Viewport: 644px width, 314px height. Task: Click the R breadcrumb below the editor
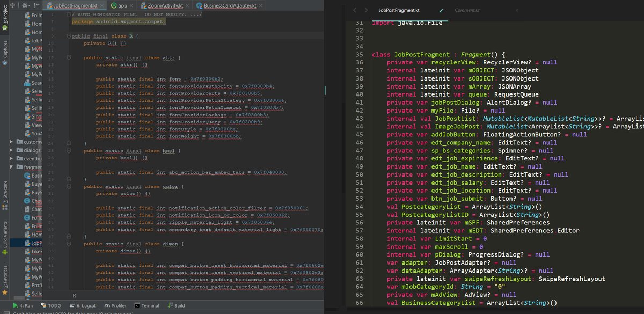pyautogui.click(x=74, y=295)
